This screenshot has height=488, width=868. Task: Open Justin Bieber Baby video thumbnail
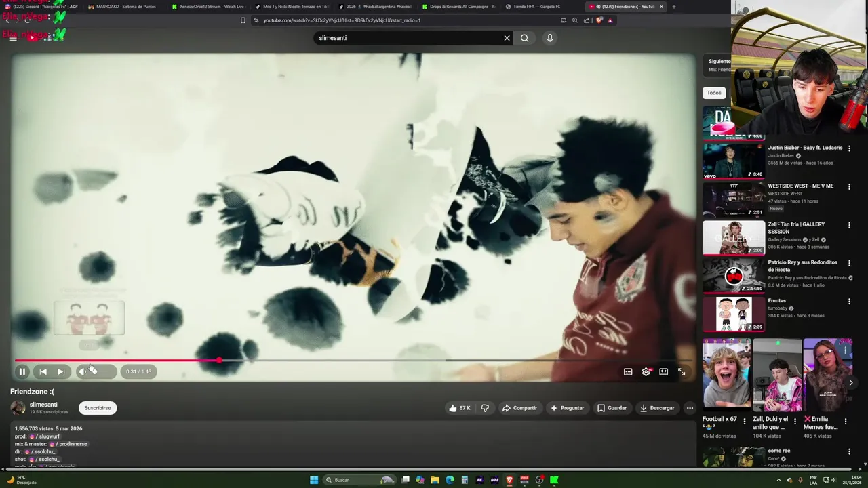pyautogui.click(x=734, y=161)
